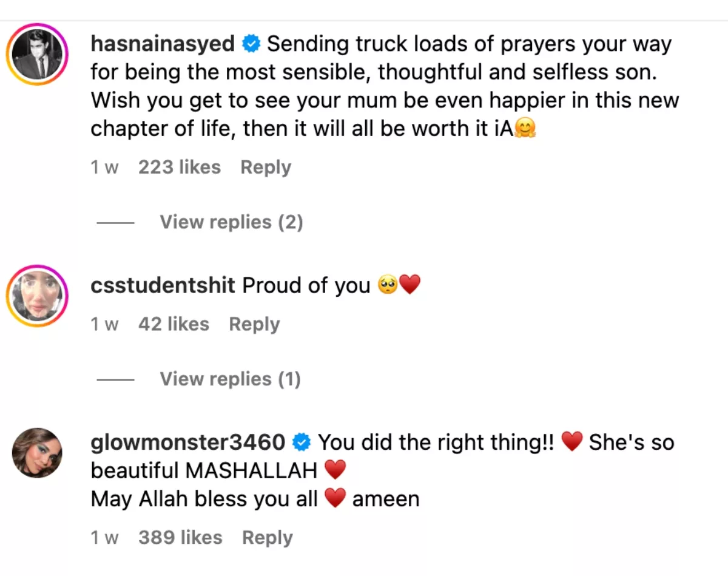The image size is (728, 576).
Task: Open glowmonster3460's profile picture
Action: 37,453
